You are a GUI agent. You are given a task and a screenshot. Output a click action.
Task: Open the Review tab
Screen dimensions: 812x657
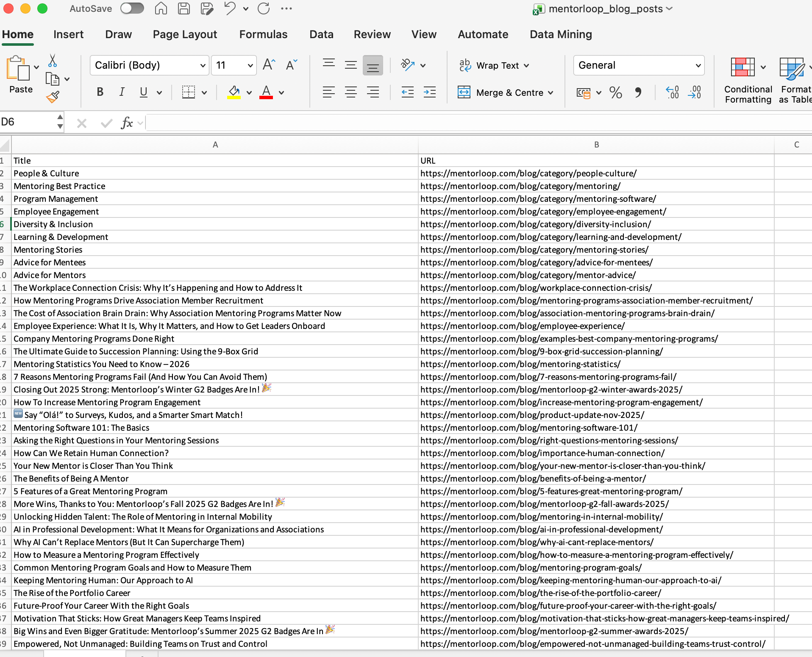pyautogui.click(x=372, y=34)
